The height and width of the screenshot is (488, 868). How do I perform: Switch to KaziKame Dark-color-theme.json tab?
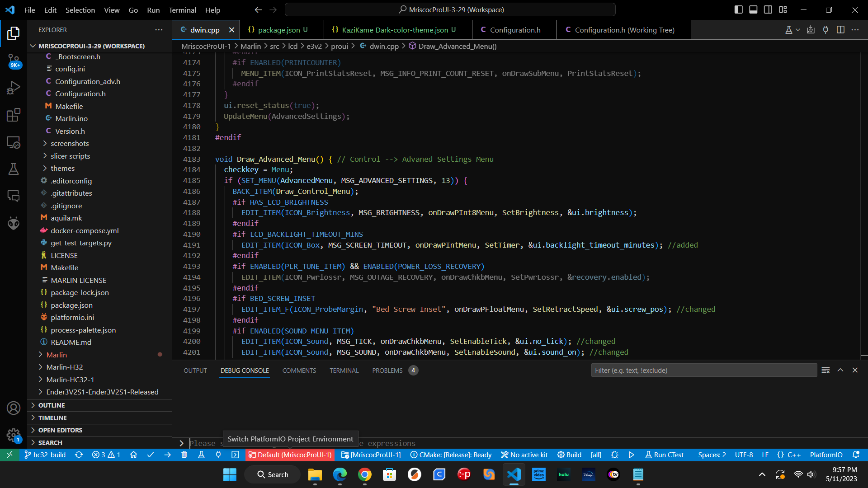tap(394, 30)
